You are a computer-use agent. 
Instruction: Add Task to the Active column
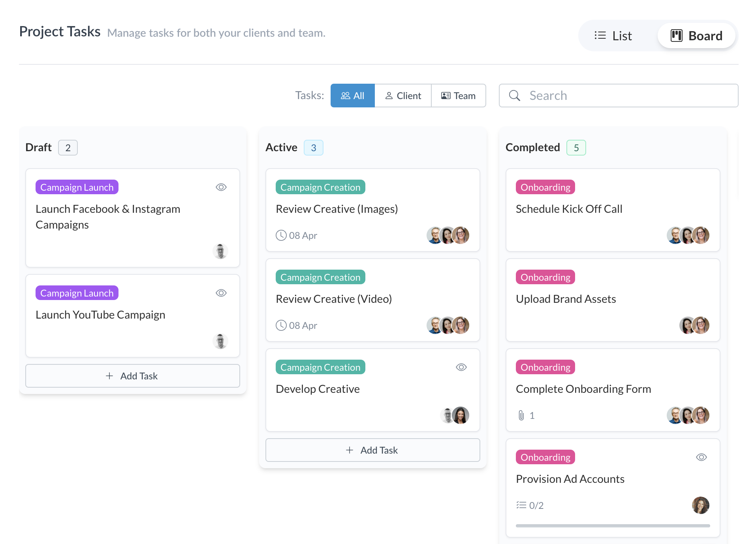point(372,450)
